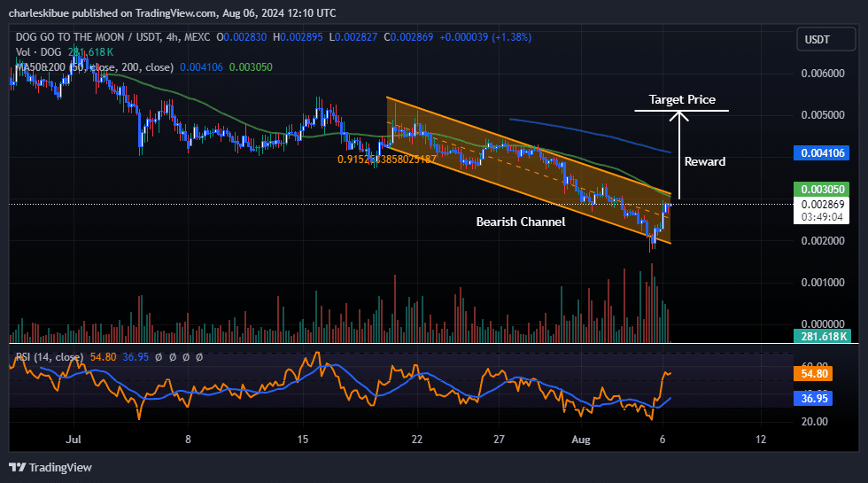Click the Bearish Channel annotation

point(521,222)
